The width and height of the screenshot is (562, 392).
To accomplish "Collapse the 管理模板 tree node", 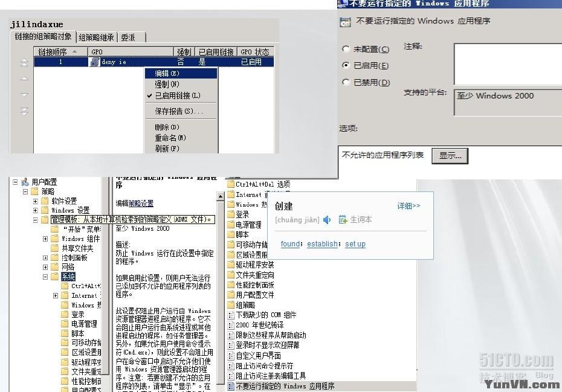I will pyautogui.click(x=36, y=220).
